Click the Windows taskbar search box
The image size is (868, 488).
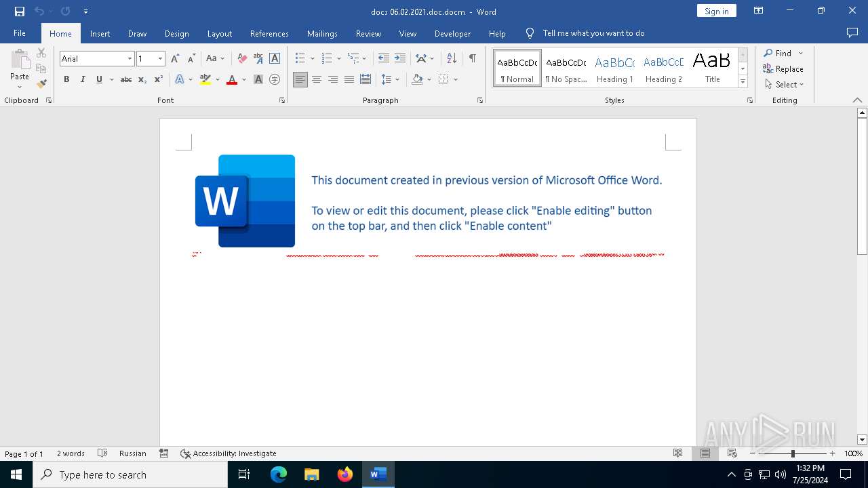click(x=130, y=474)
